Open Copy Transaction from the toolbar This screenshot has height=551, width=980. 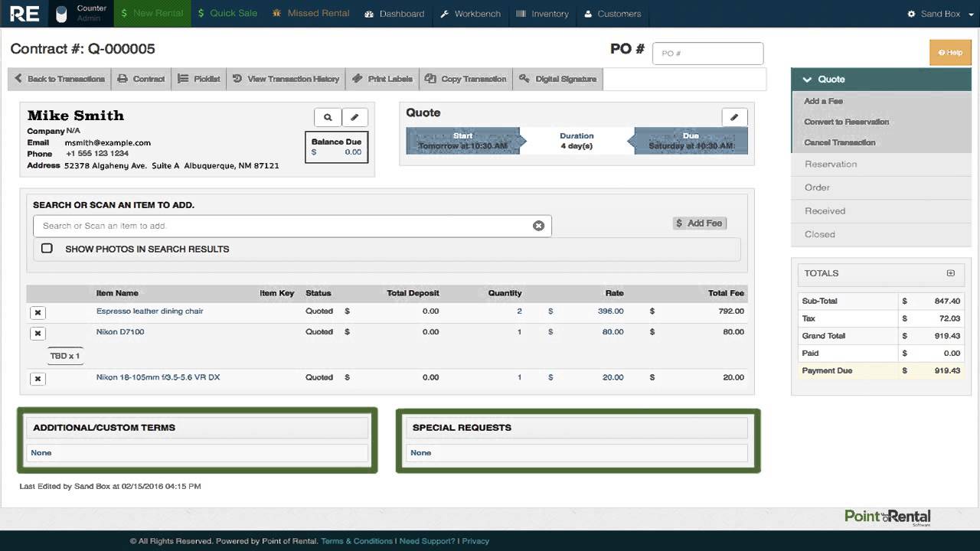(432, 78)
